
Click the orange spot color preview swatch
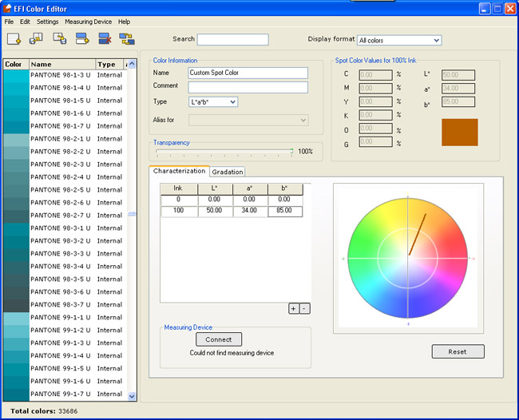tap(459, 133)
